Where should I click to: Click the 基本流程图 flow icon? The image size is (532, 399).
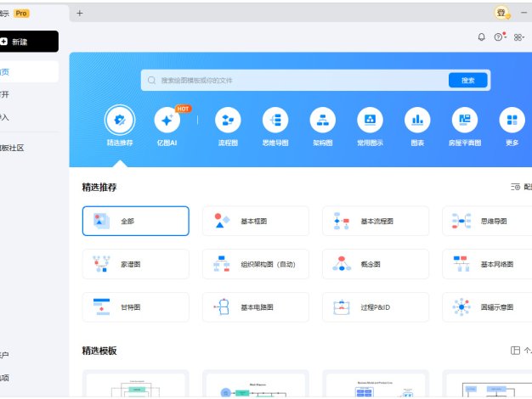[342, 221]
